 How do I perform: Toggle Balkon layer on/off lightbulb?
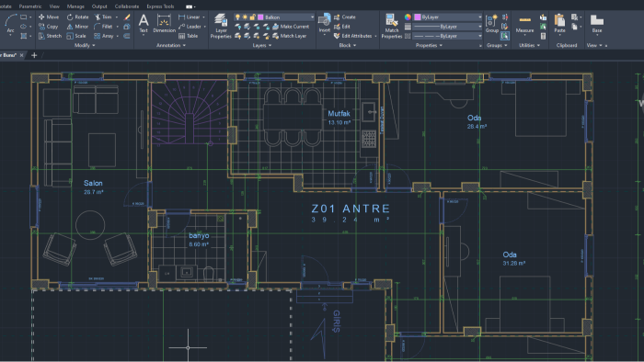point(237,17)
